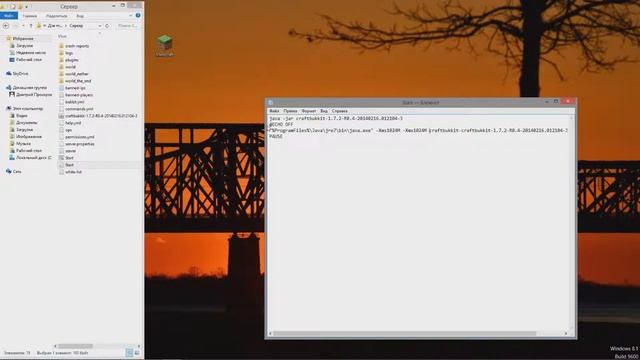
Task: Click the Notepad icon in the title bar
Action: [x=270, y=102]
